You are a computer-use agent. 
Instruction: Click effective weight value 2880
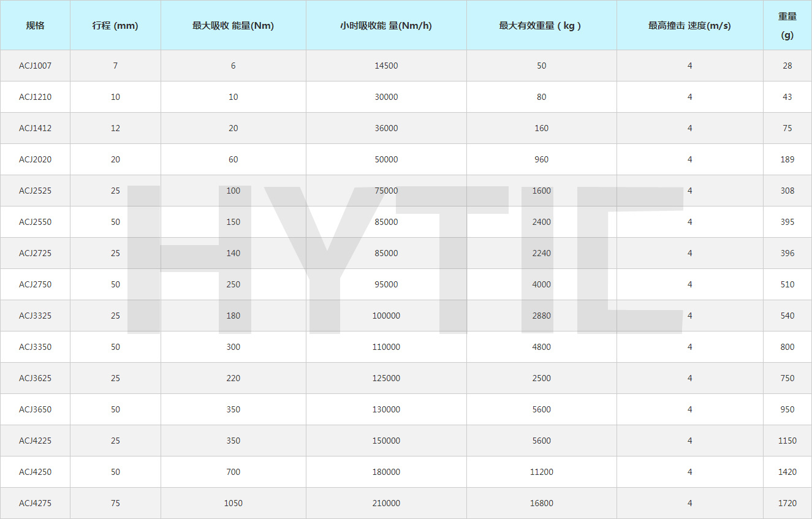(x=542, y=316)
